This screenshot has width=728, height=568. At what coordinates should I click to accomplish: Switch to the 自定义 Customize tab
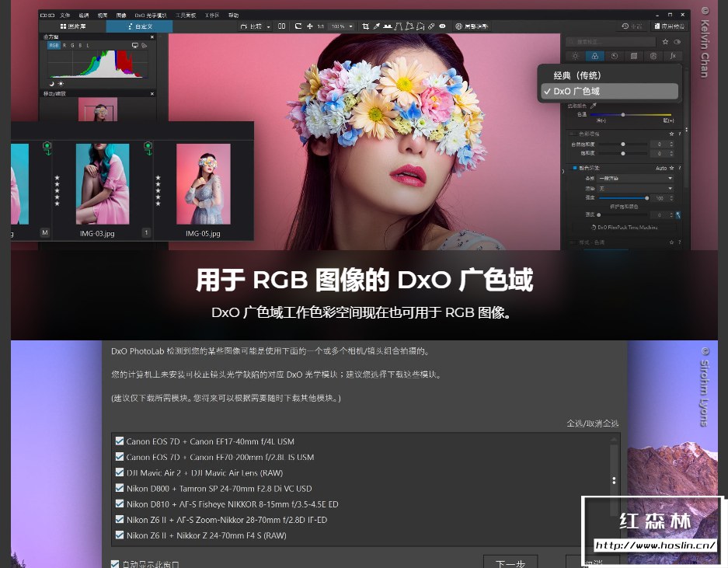140,26
